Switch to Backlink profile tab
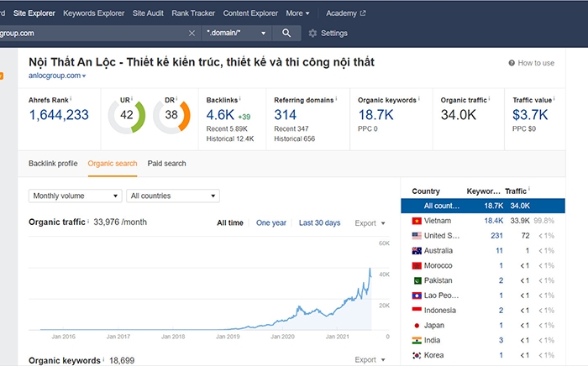This screenshot has height=366, width=588. click(x=53, y=164)
